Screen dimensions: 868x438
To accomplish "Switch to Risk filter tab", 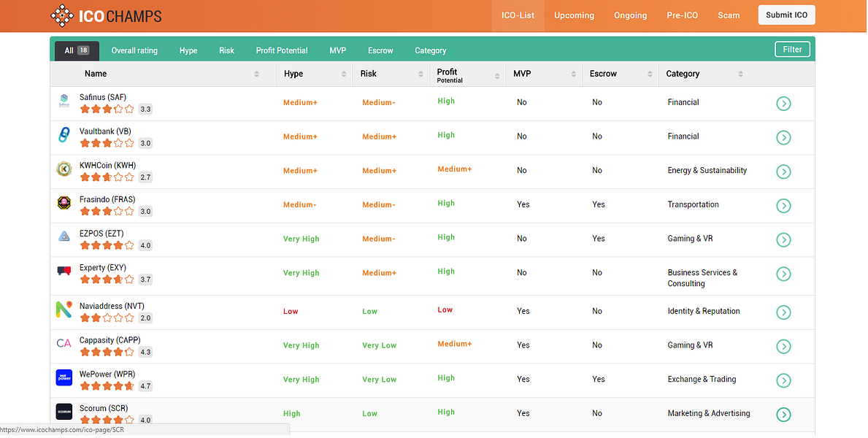I will point(226,50).
